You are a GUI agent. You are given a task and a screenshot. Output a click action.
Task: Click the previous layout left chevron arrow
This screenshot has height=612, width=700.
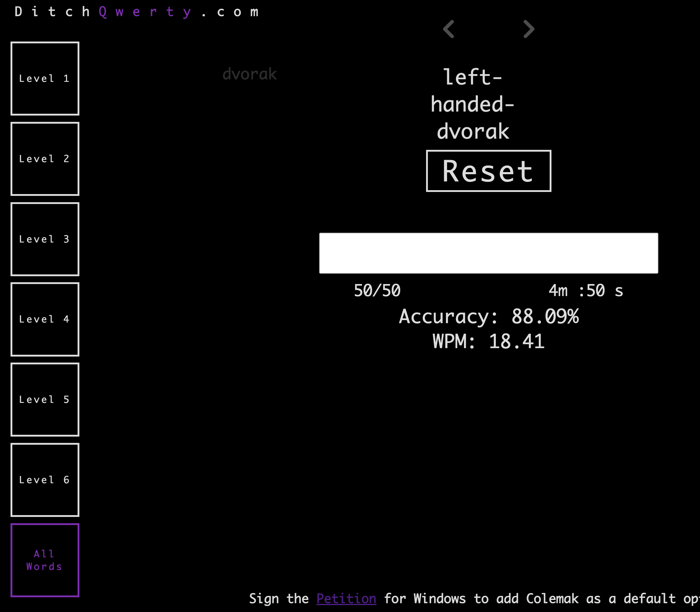[448, 29]
